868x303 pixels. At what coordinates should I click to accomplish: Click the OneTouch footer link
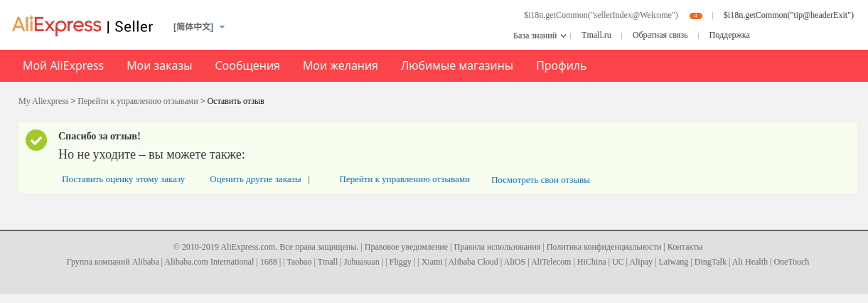(791, 262)
